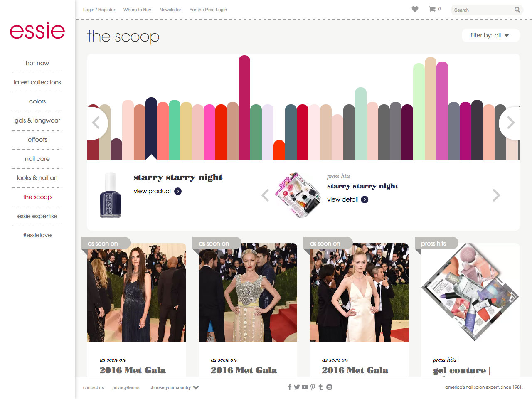The height and width of the screenshot is (399, 532).
Task: Open the 'contact us' footer link
Action: pyautogui.click(x=93, y=387)
